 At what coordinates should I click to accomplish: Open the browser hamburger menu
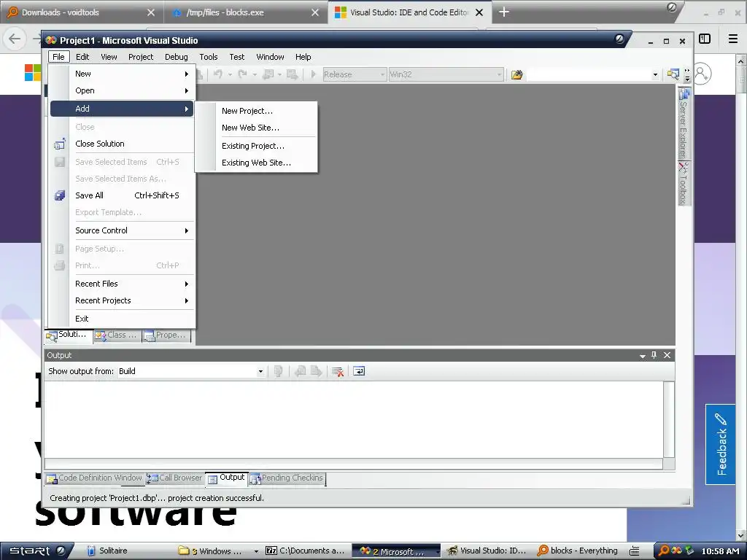coord(733,39)
